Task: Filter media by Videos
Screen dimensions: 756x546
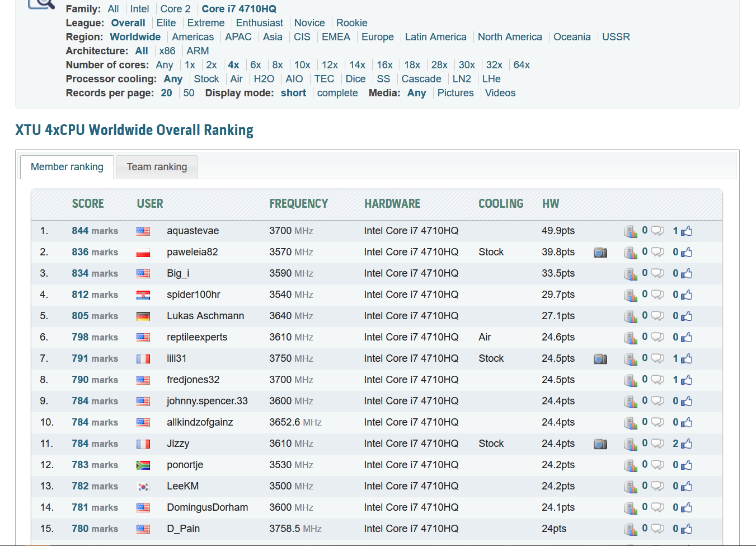Action: pos(500,93)
